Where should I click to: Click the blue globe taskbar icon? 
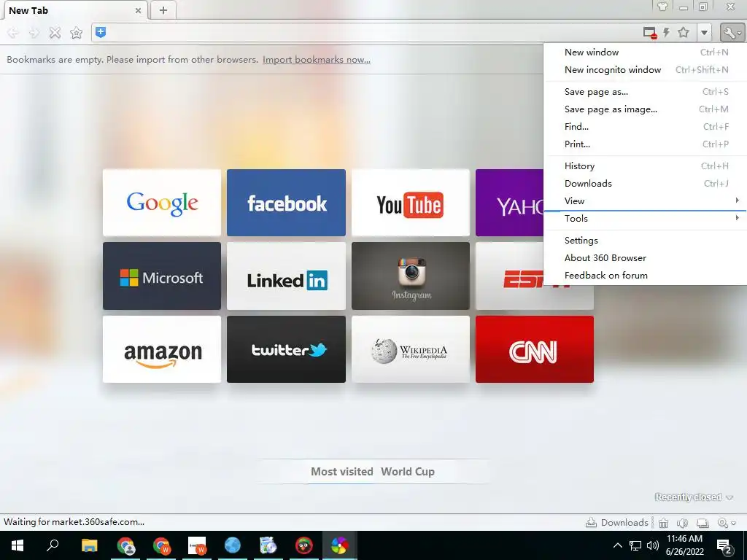(x=233, y=545)
